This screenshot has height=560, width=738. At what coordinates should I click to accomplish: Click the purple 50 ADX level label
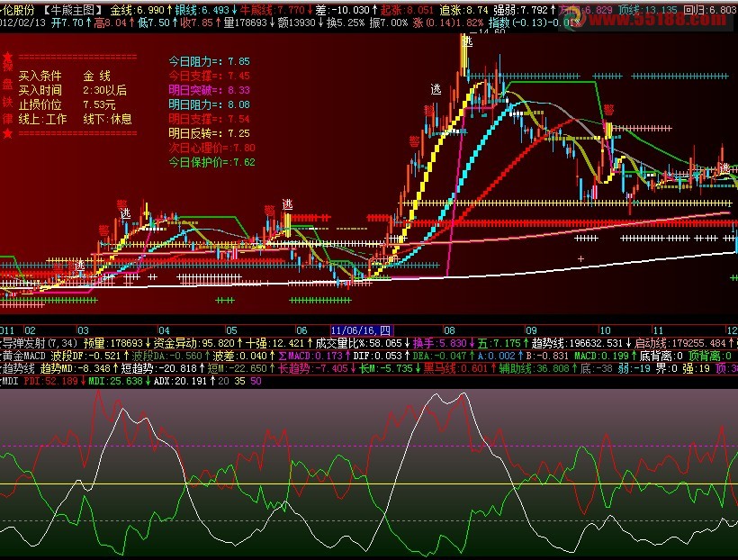pos(256,381)
